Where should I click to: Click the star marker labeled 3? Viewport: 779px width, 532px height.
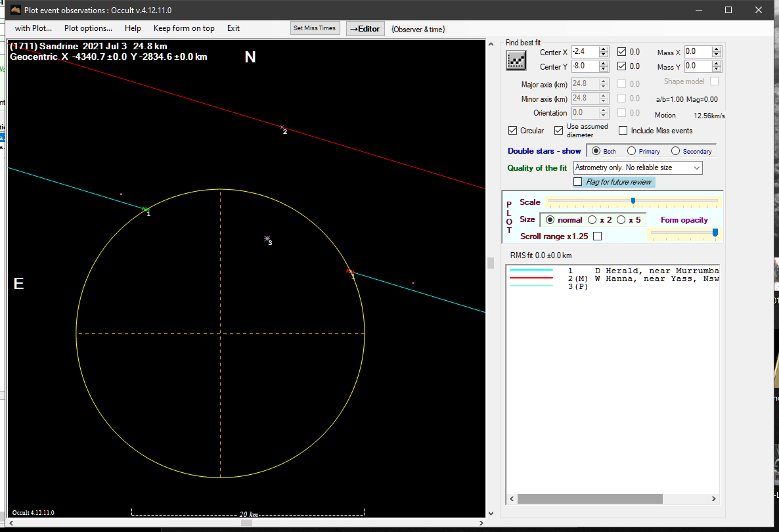click(267, 238)
